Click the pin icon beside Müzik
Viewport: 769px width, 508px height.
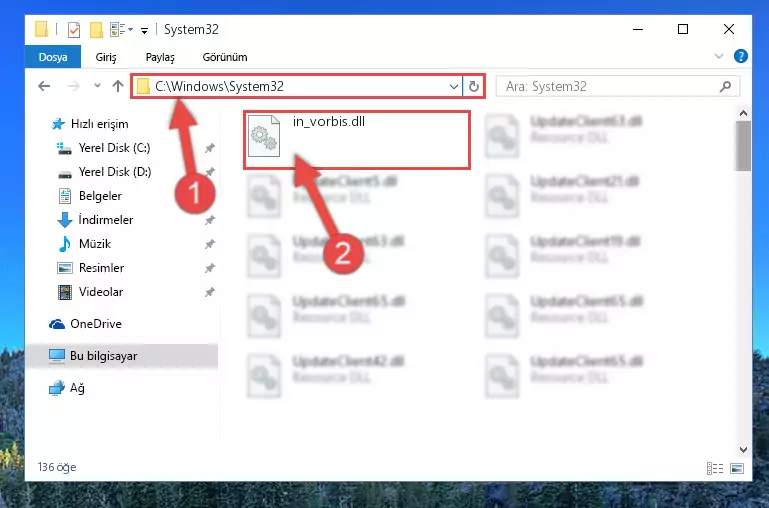pos(209,244)
